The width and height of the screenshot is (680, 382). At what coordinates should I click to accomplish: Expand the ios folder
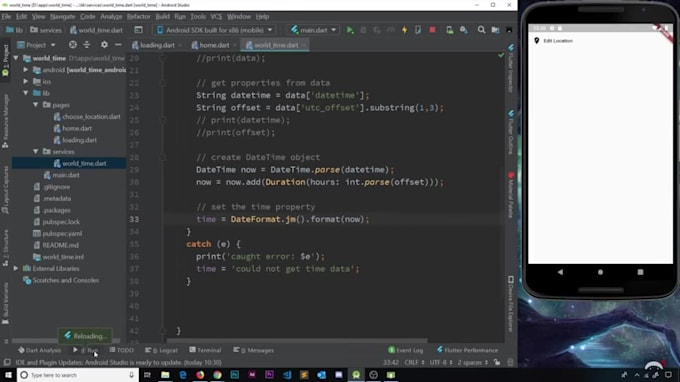pyautogui.click(x=26, y=82)
